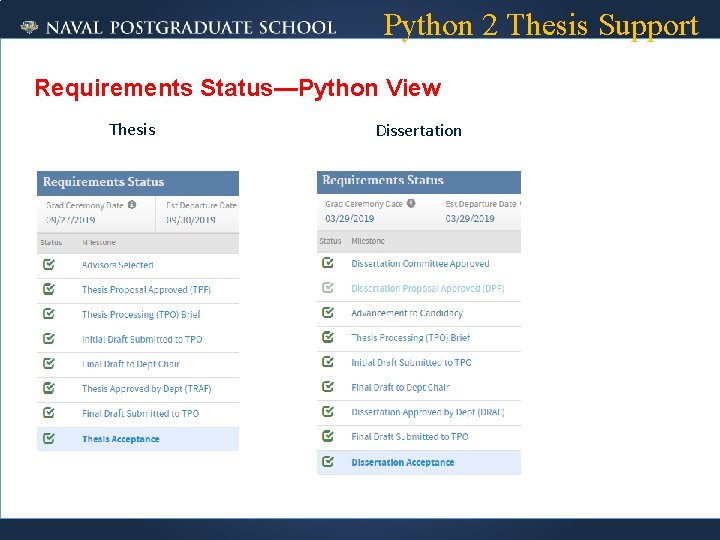Click the Thesis grad ceremony date 09/27/2019
The image size is (720, 540).
click(x=70, y=219)
